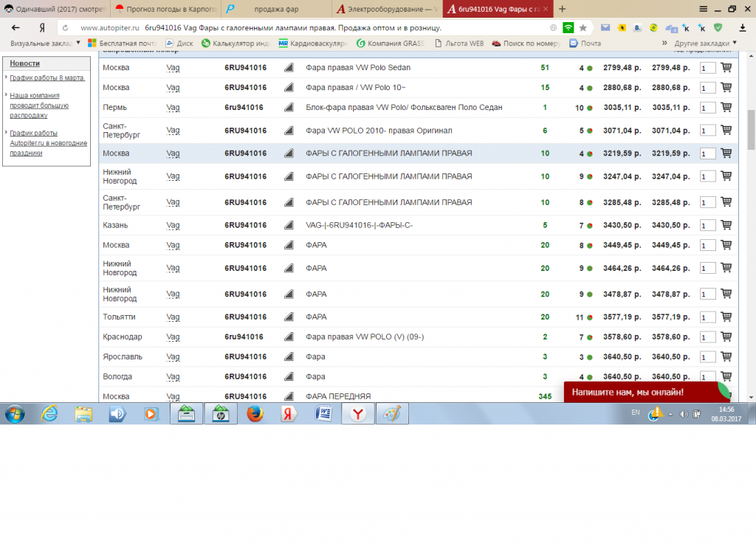
Task: Expand Визуальные закладки bookmarks dropdown
Action: [78, 43]
